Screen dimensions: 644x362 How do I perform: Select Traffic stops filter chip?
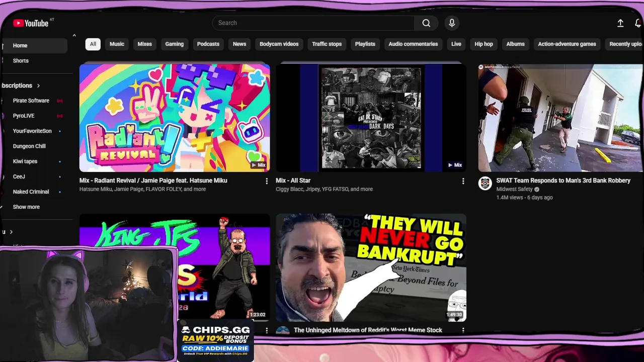tap(327, 44)
